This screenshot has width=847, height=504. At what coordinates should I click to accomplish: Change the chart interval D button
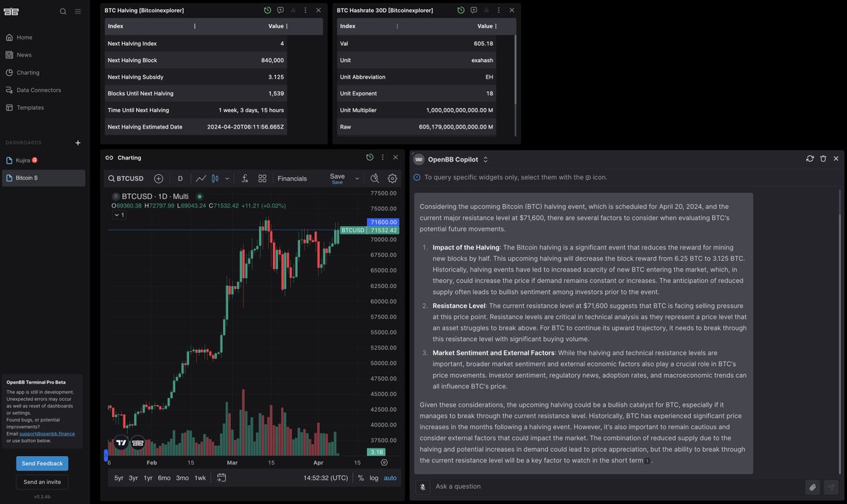[x=180, y=179]
